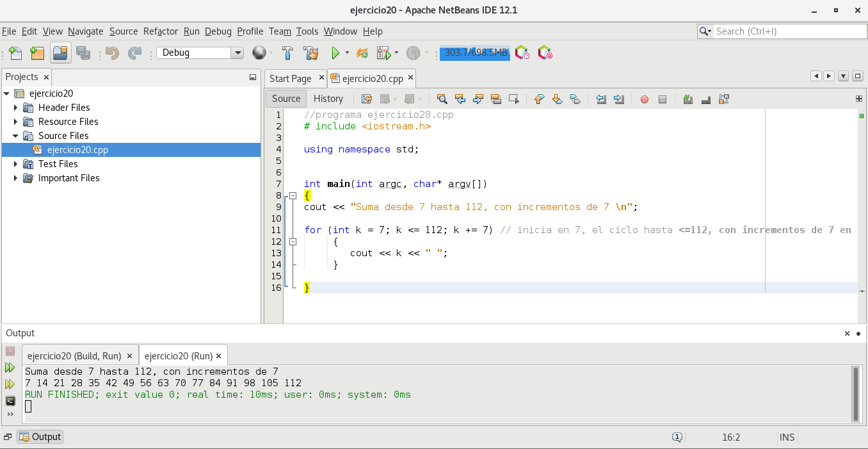This screenshot has width=868, height=449.
Task: Open the Debug configuration dropdown
Action: [237, 53]
